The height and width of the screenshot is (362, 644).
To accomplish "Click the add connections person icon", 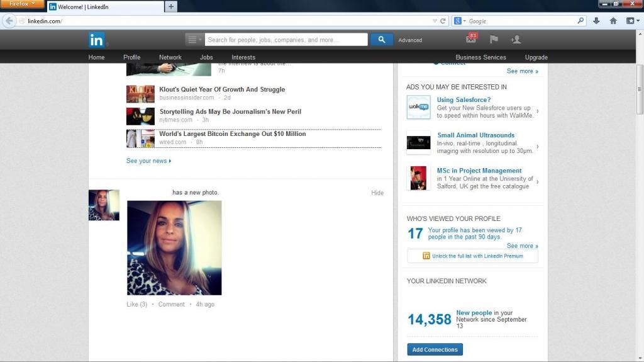I will [516, 40].
